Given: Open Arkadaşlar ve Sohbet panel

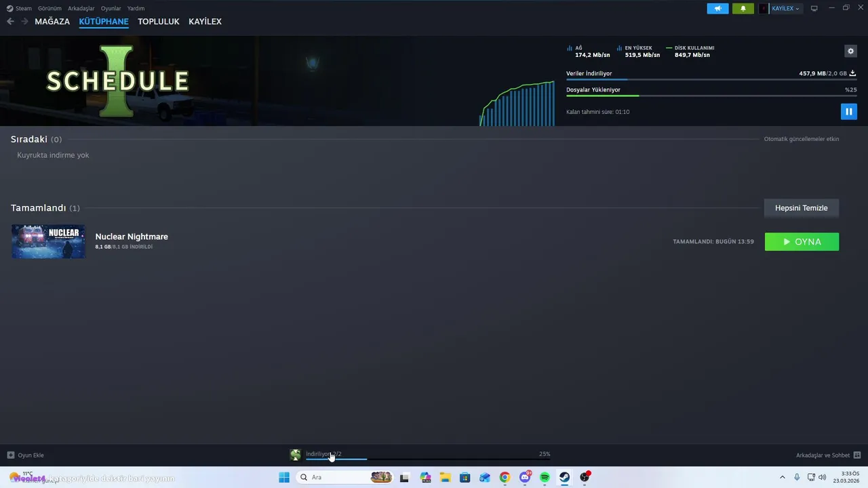Looking at the screenshot, I should 828,455.
